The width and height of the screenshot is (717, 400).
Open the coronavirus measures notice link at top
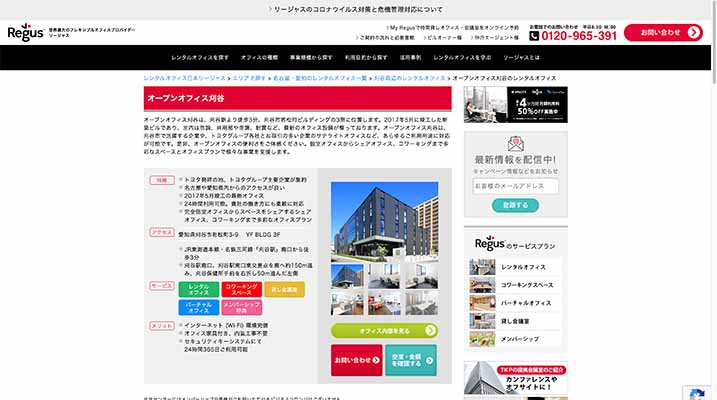[x=356, y=10]
